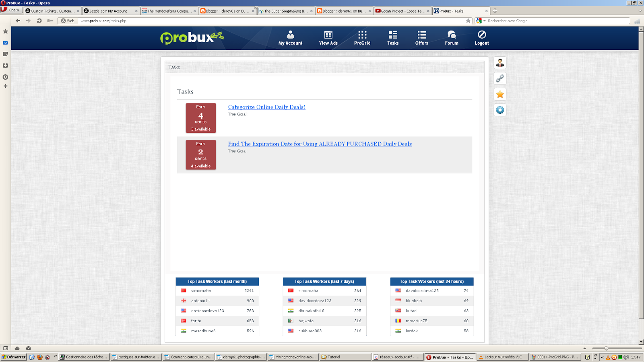
Task: Click the Earn 2 cents badge
Action: point(200,155)
